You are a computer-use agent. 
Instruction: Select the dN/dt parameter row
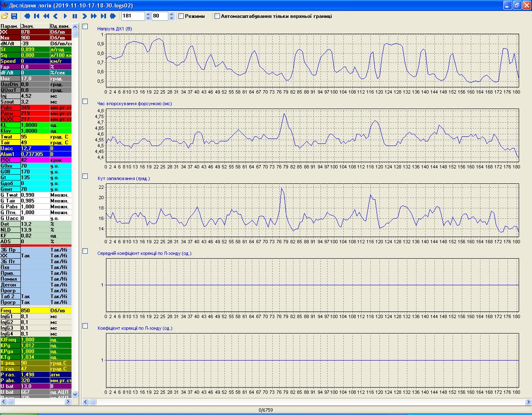pyautogui.click(x=36, y=44)
